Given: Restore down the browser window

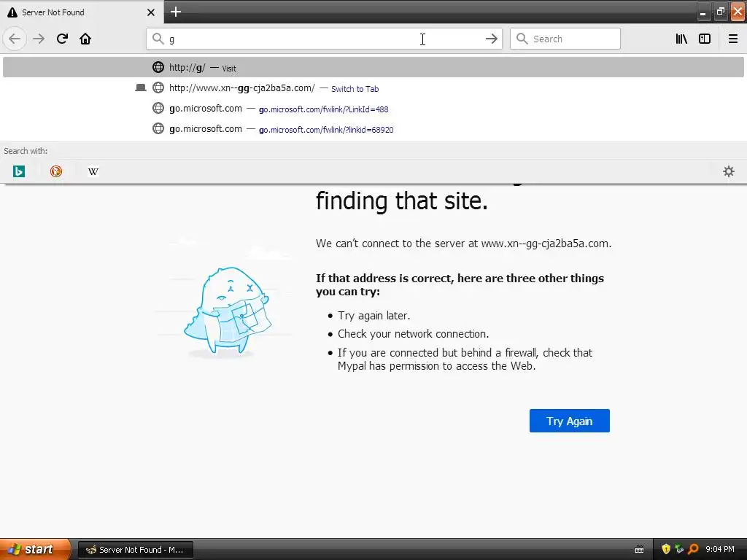Looking at the screenshot, I should pos(720,12).
